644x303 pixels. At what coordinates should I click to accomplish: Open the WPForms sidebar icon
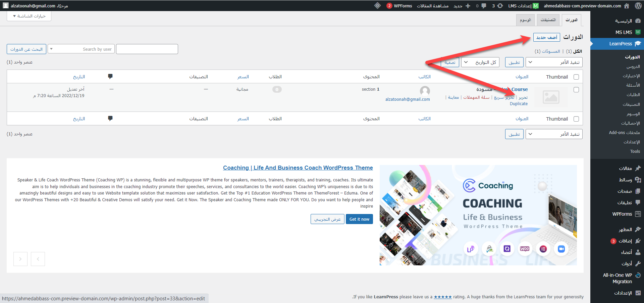tap(638, 214)
